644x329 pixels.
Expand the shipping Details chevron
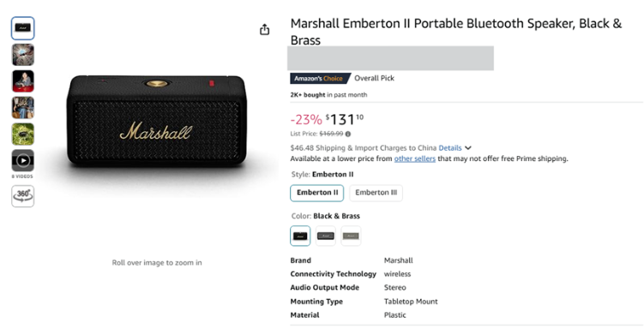click(468, 148)
